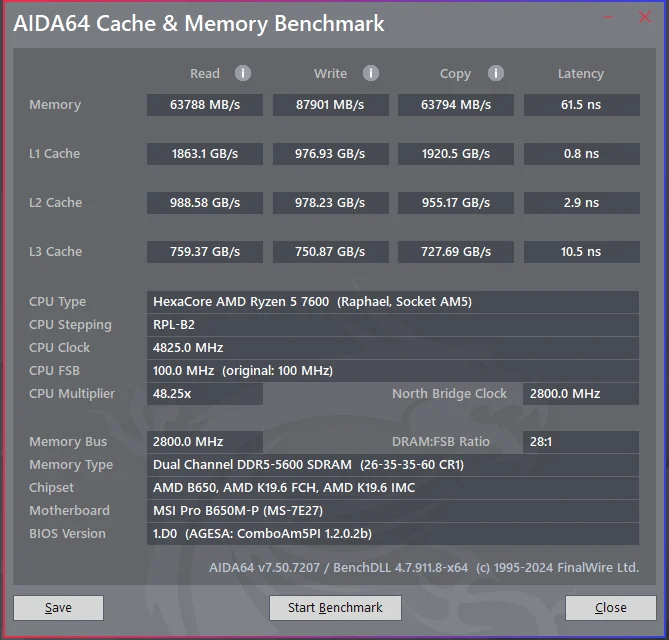Select the L2 Cache Copy value
Viewport: 669px width, 640px height.
[x=455, y=203]
